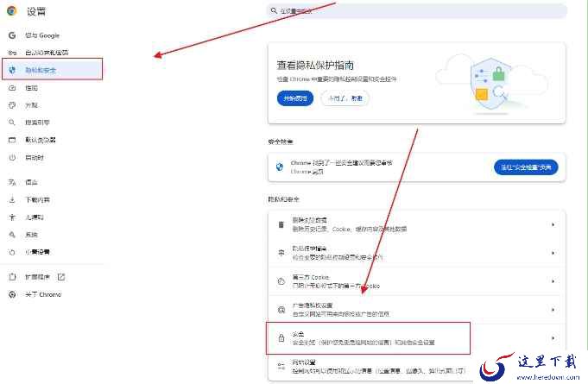Open Downloads via the download arrow icon
Screen dimensions: 588x384
pos(12,199)
